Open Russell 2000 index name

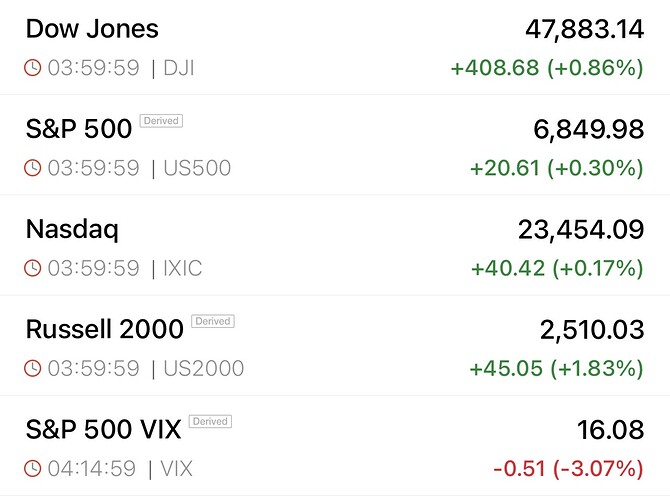click(x=104, y=329)
